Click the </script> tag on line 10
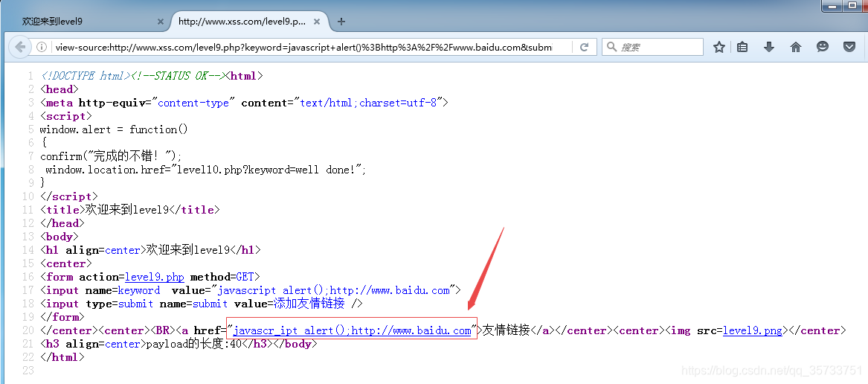This screenshot has height=384, width=868. [68, 196]
